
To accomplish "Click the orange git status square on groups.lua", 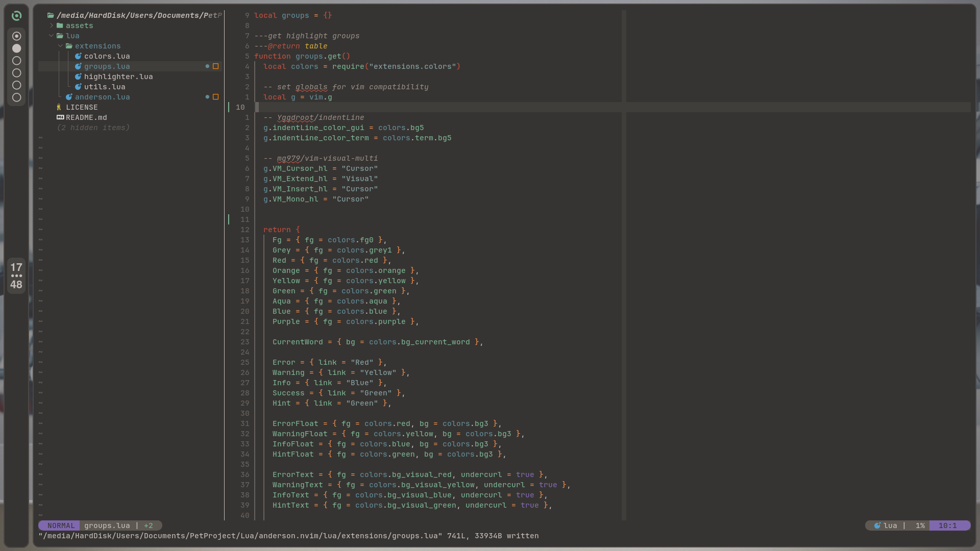I will point(216,66).
